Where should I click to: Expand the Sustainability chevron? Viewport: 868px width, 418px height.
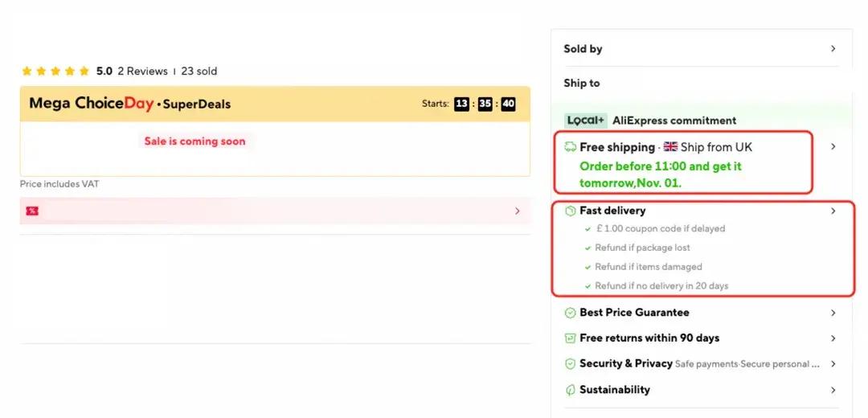(833, 390)
